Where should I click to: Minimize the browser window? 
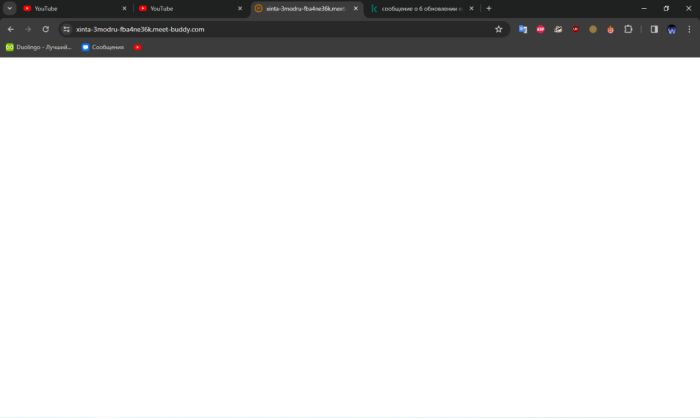click(644, 8)
